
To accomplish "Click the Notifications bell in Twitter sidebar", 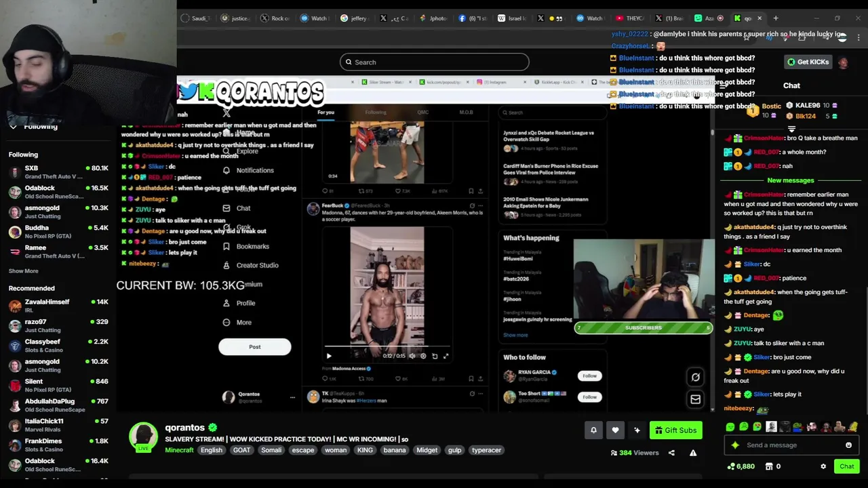I will coord(226,170).
